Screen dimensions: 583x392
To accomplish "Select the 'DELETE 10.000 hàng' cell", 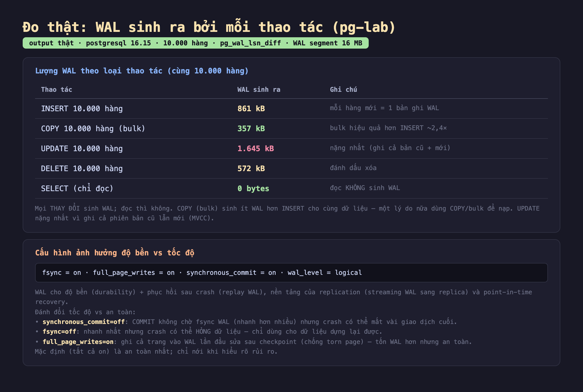I will pyautogui.click(x=82, y=168).
